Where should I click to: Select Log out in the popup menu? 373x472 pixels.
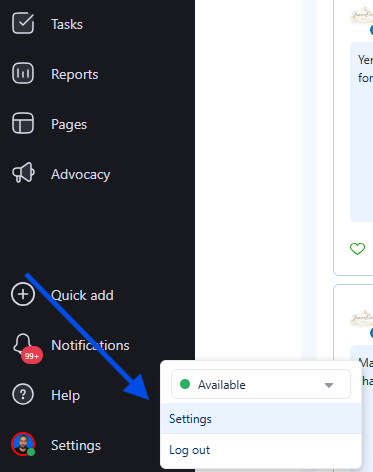[261, 450]
